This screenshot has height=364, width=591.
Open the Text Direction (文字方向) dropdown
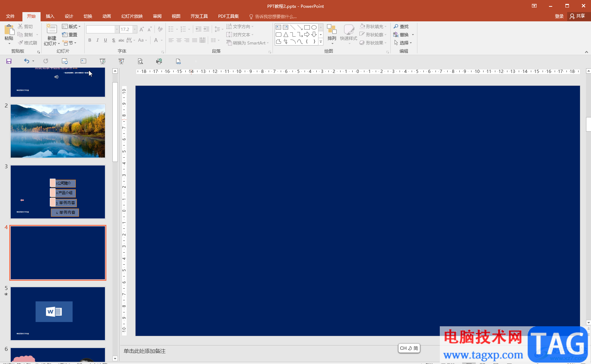point(240,26)
